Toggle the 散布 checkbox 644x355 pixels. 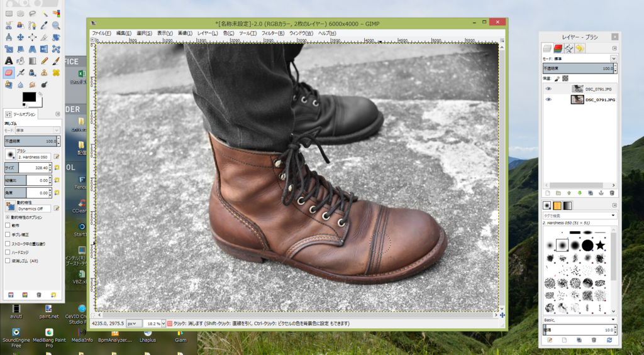8,226
